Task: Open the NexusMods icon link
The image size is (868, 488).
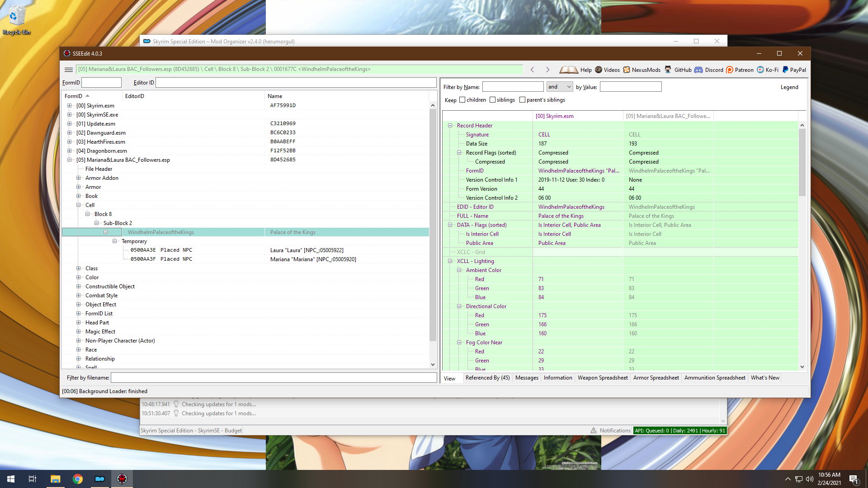Action: click(x=627, y=70)
